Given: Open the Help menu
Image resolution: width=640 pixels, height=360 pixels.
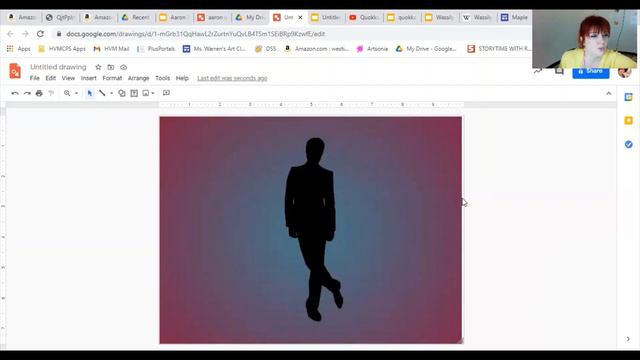Looking at the screenshot, I should click(182, 78).
